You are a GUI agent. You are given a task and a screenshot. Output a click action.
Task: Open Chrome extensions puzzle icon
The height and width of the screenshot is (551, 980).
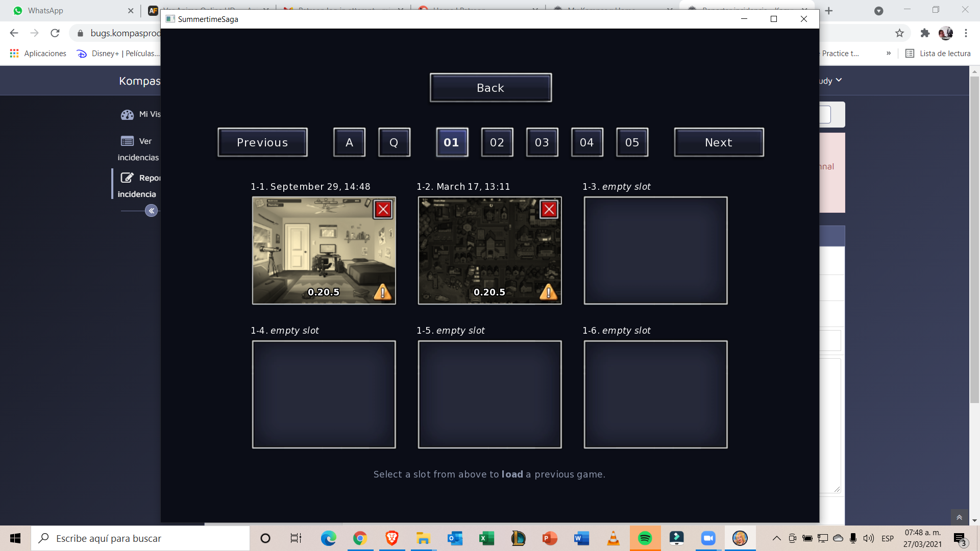925,33
